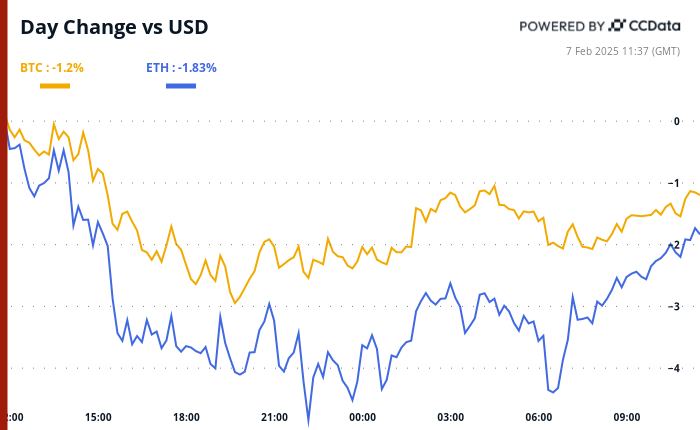Click the BTC orange legend line swatch
Screen dimensions: 700x430
click(54, 86)
